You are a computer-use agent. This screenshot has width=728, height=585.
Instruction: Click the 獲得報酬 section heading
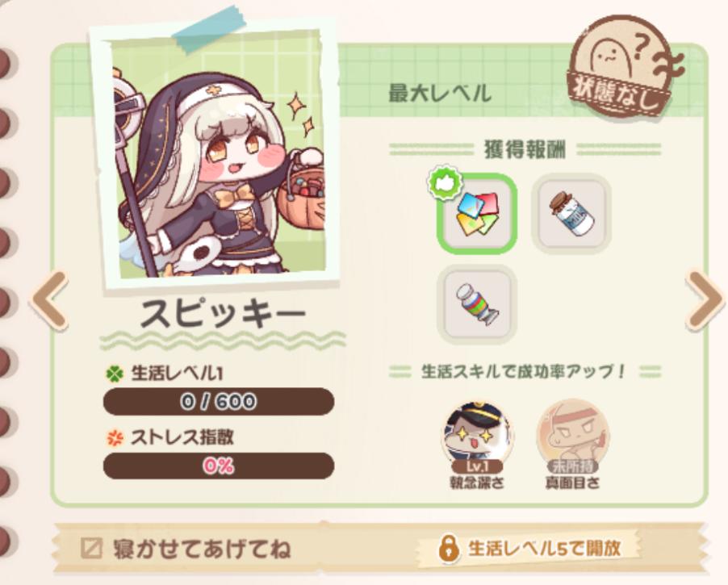coord(525,150)
